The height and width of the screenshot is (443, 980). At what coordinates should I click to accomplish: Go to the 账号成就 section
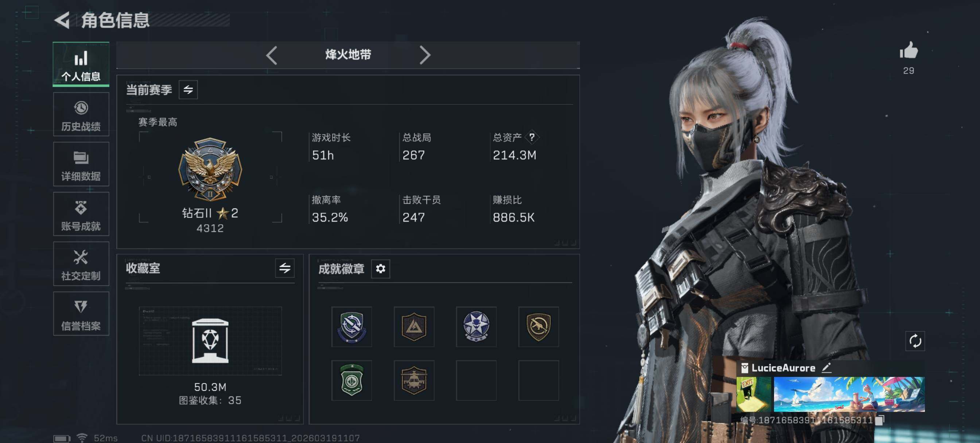pos(81,214)
